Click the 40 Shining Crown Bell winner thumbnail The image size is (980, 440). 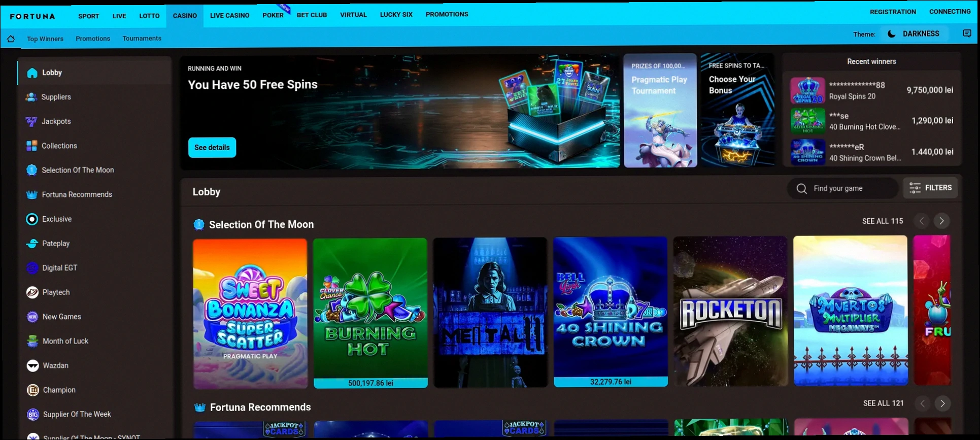[x=807, y=151]
